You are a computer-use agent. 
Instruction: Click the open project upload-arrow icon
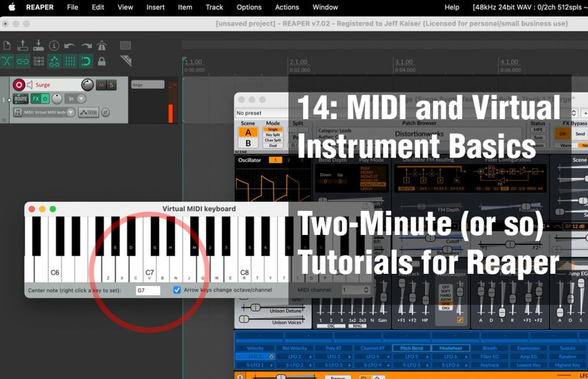tap(22, 45)
